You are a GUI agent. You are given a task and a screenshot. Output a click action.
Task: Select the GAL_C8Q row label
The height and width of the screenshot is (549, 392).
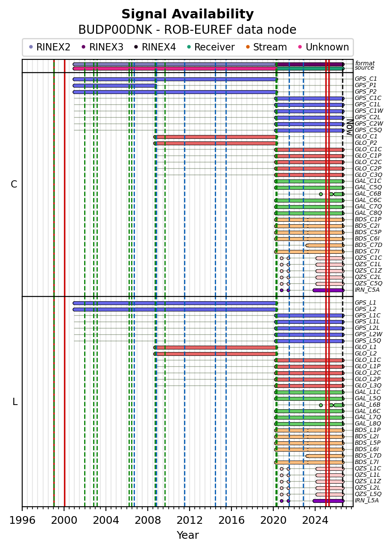368,213
